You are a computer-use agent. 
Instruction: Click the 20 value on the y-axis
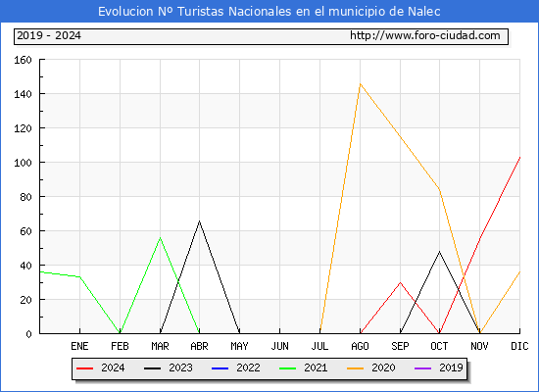[x=25, y=300]
